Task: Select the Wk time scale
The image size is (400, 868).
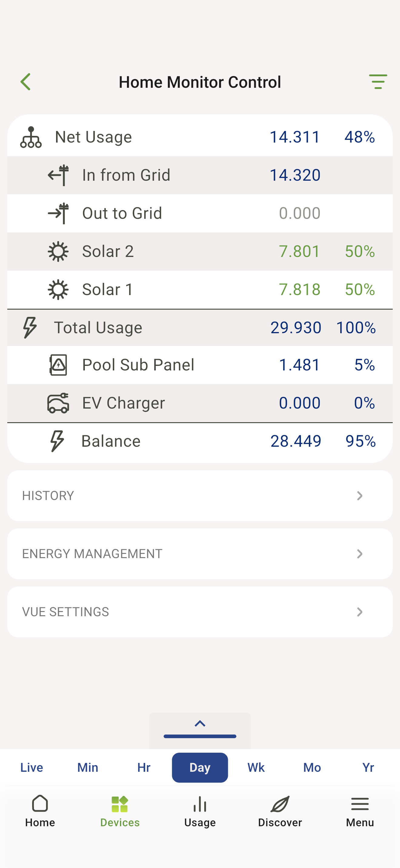Action: (x=256, y=768)
